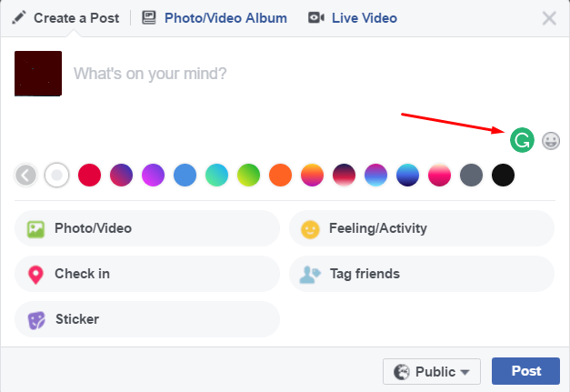This screenshot has height=392, width=570.
Task: Select the solid orange background swatch
Action: pos(280,175)
